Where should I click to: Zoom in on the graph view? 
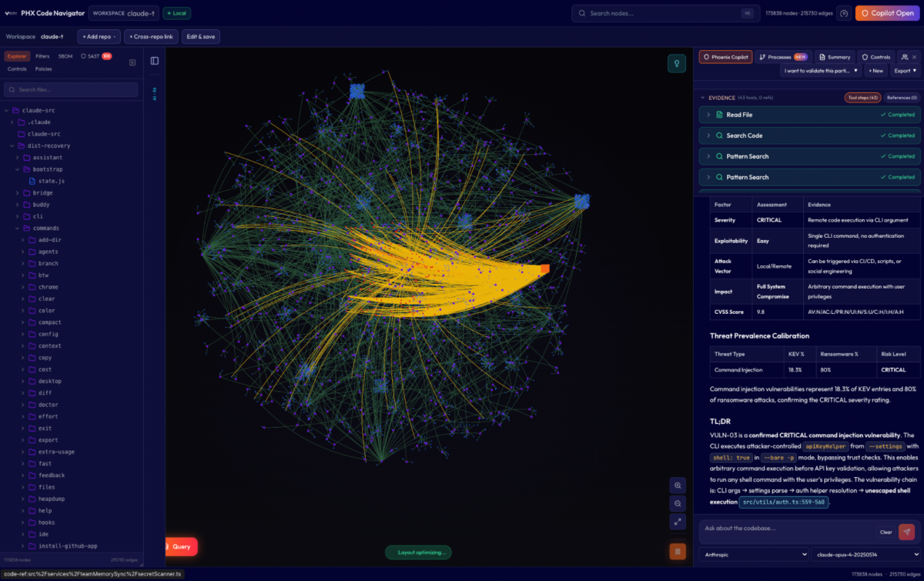pos(678,486)
